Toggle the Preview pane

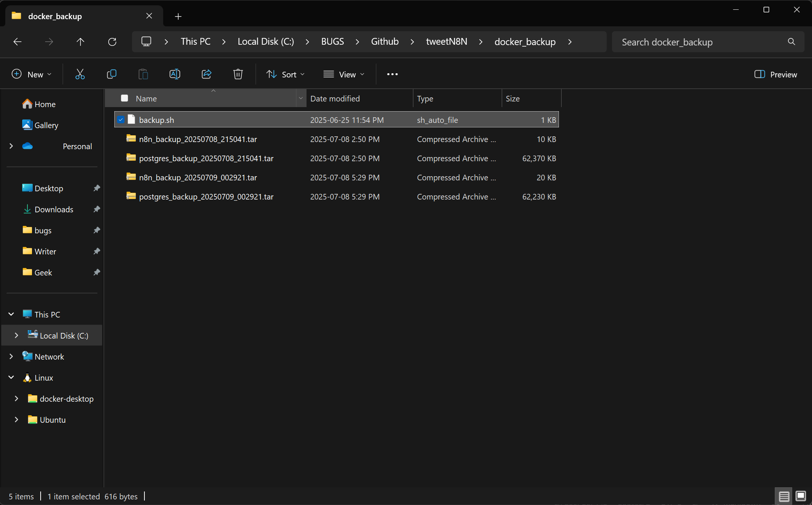click(776, 74)
